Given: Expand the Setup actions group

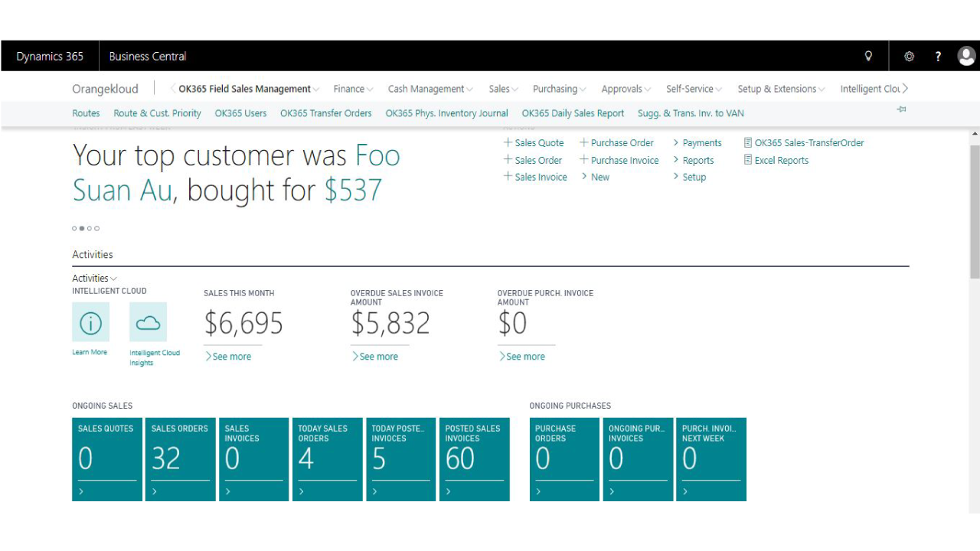Looking at the screenshot, I should (x=690, y=177).
